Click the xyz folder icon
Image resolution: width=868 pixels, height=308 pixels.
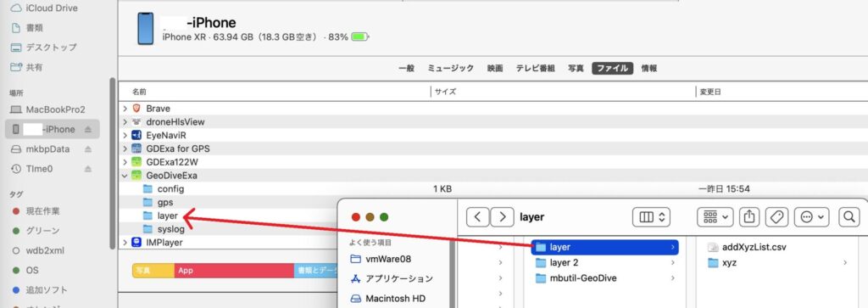[713, 262]
